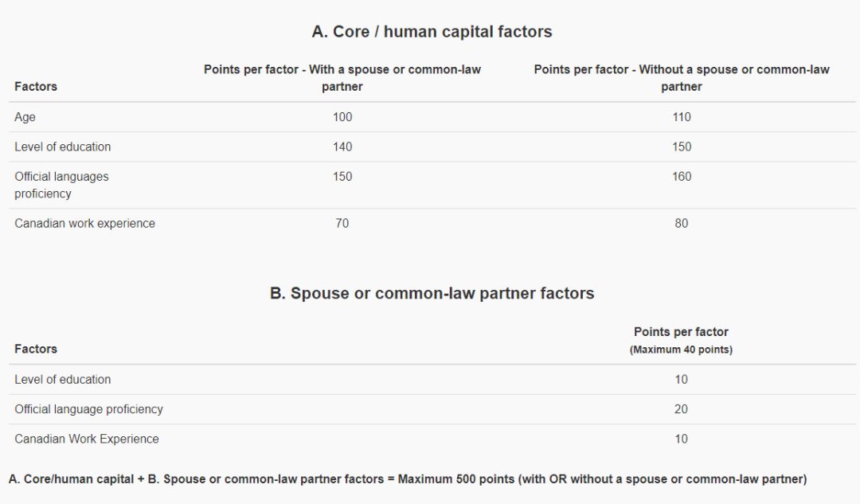The image size is (860, 504).
Task: Click 'Level of education' in spouse factors table
Action: [x=63, y=380]
